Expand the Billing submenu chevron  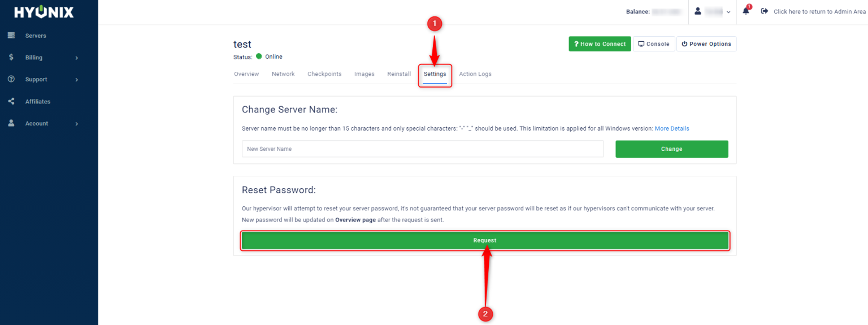coord(77,58)
